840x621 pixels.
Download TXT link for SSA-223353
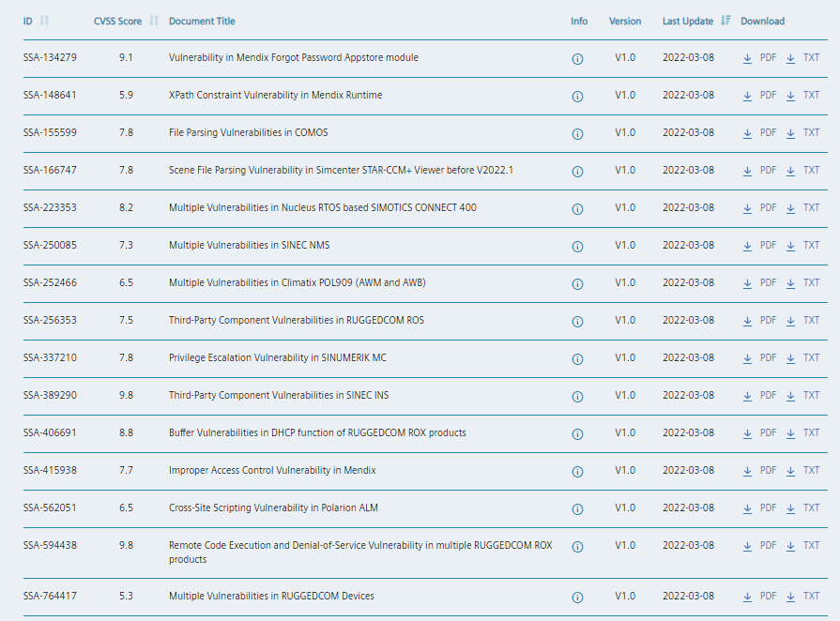click(811, 207)
